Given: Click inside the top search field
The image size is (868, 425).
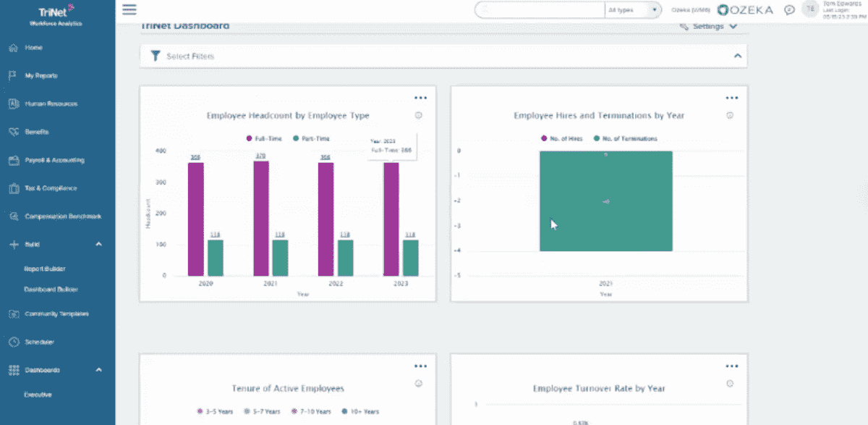Looking at the screenshot, I should [x=539, y=10].
